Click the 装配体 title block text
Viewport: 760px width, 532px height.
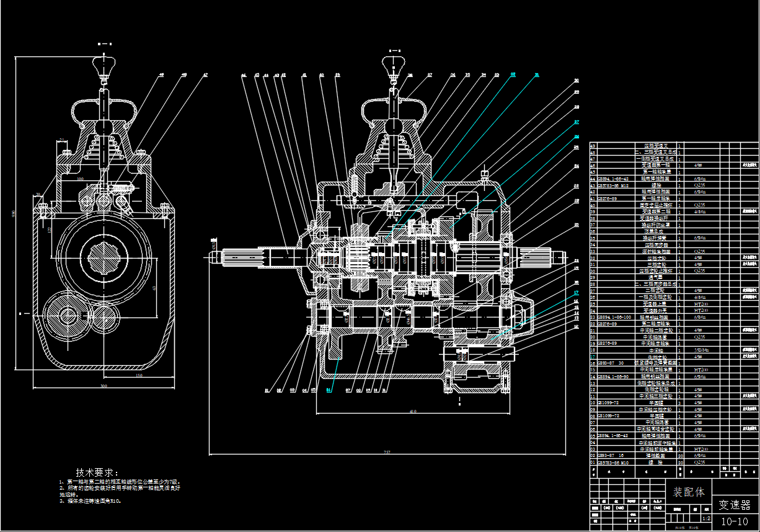[x=689, y=492]
